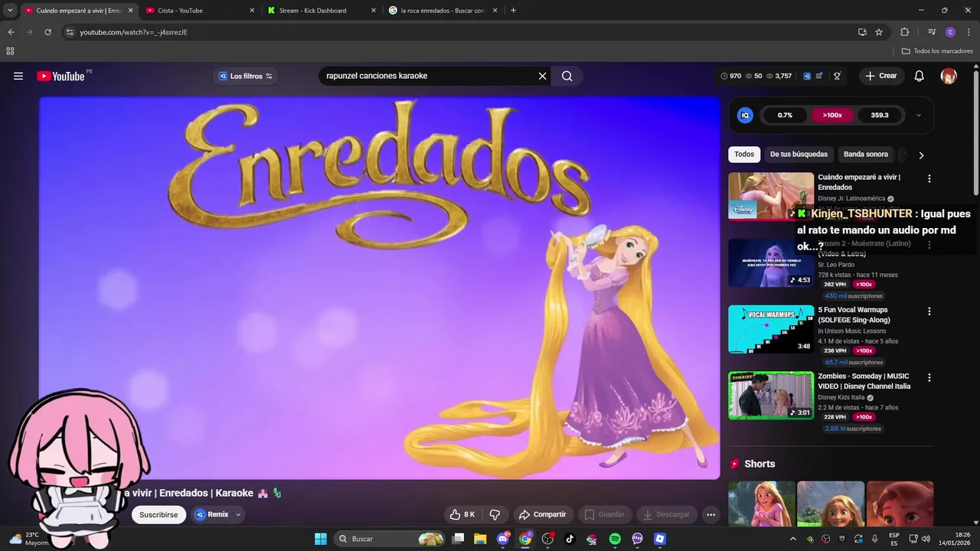980x551 pixels.
Task: Click the 0.7% vidIQ score pill
Action: point(786,116)
